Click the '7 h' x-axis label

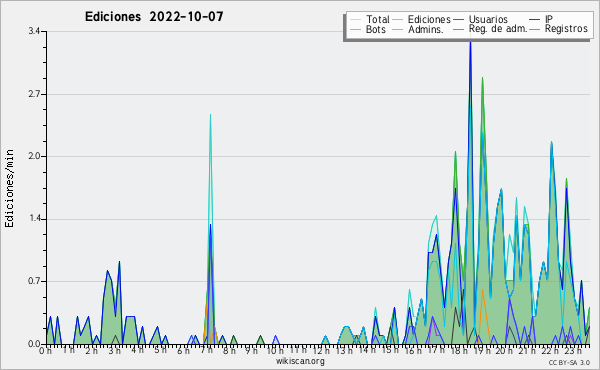(207, 350)
